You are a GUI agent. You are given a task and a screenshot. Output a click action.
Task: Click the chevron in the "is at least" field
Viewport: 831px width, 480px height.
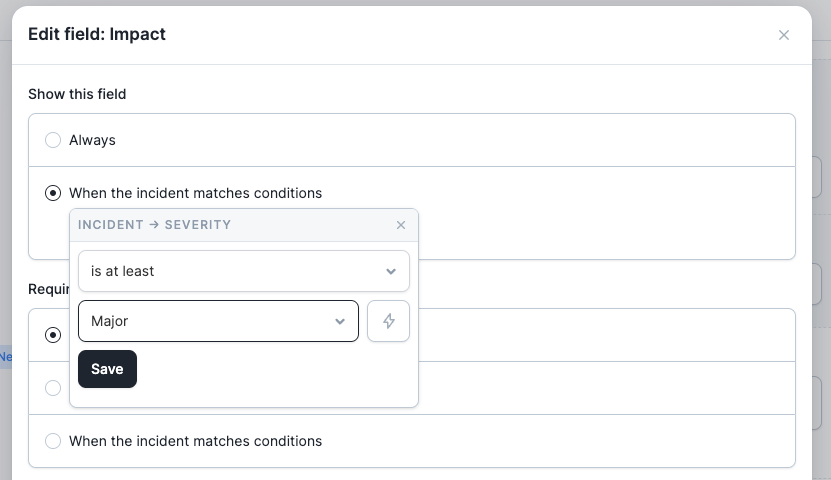391,271
